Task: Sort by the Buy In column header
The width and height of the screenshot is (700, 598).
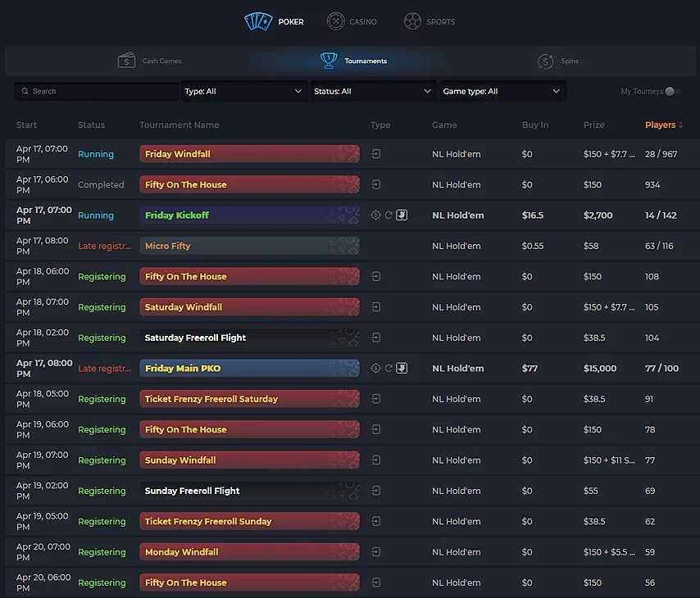Action: 535,125
